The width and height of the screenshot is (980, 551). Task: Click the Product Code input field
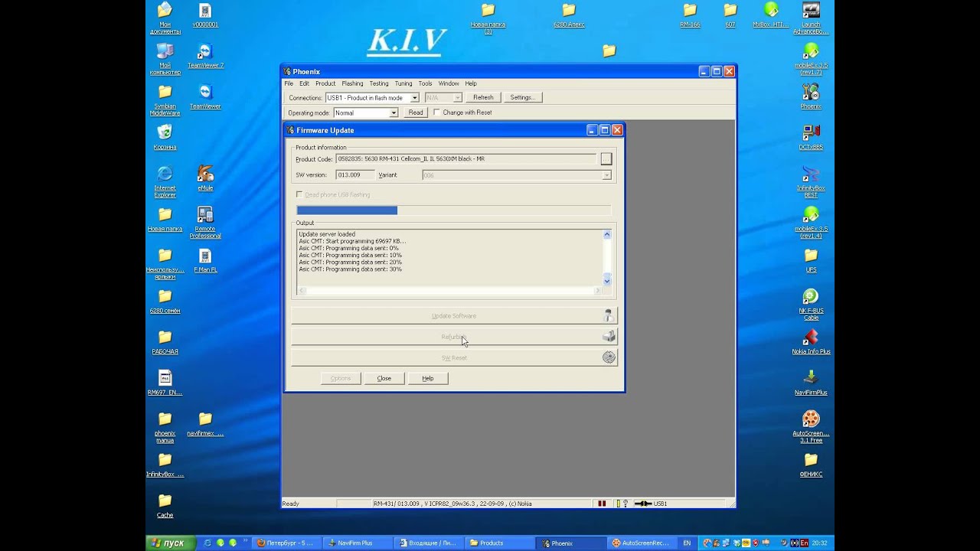pyautogui.click(x=465, y=159)
